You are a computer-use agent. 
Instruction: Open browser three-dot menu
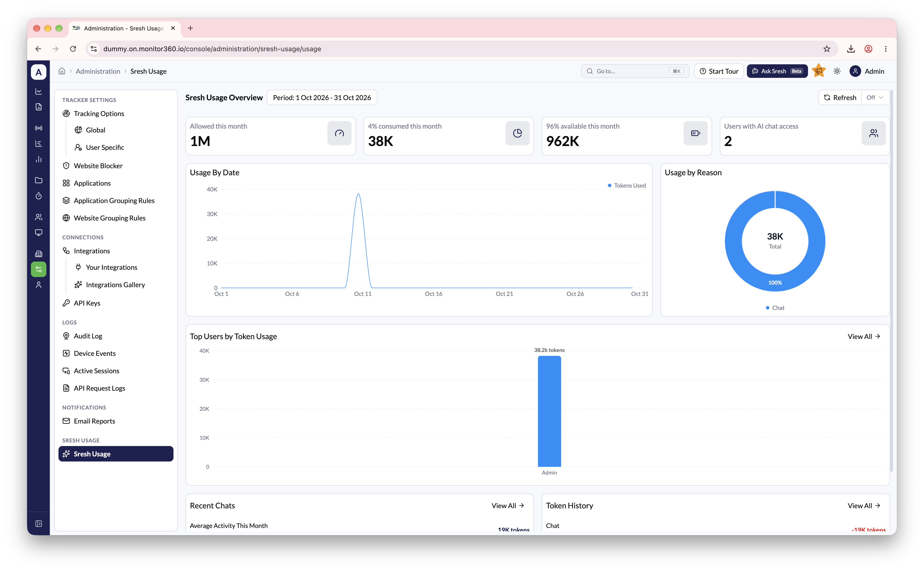[x=886, y=49]
